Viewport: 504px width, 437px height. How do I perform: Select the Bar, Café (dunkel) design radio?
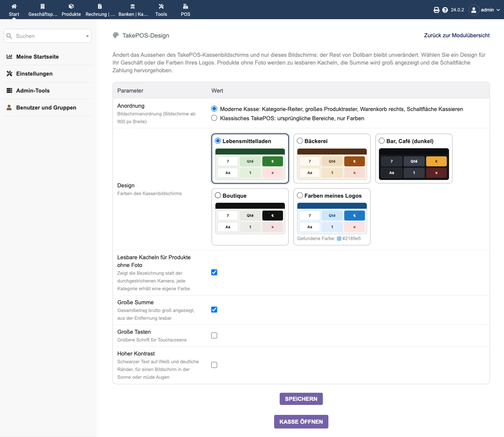[382, 141]
